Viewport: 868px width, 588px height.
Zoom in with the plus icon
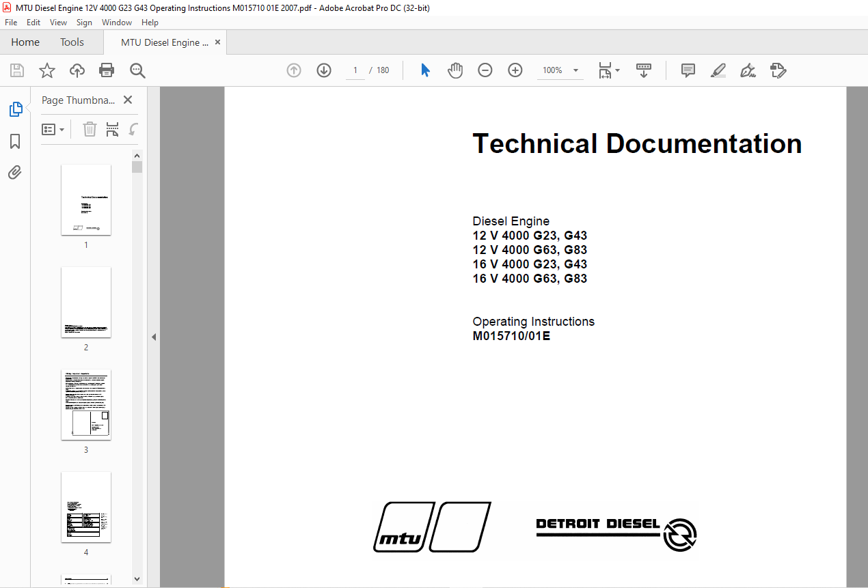click(x=515, y=70)
